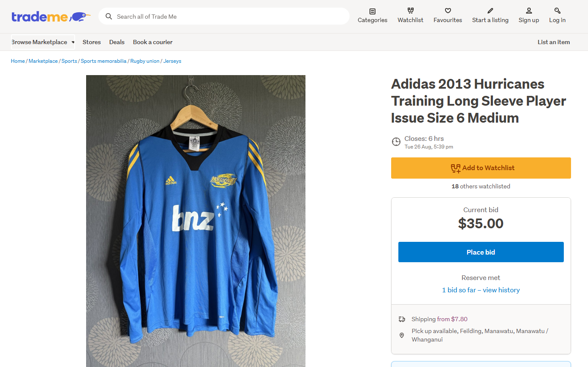This screenshot has width=588, height=367.
Task: Click the search magnifier icon
Action: (x=109, y=17)
